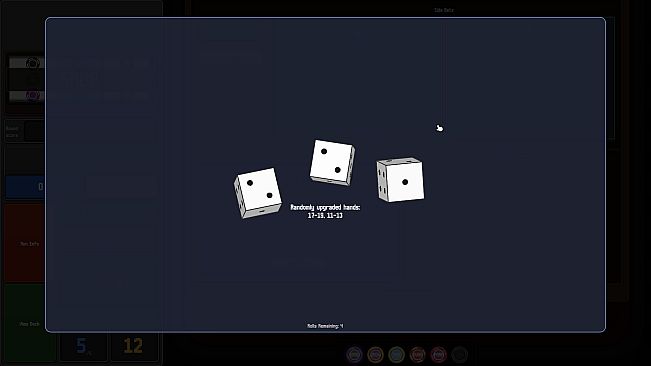This screenshot has height=366, width=651.
Task: Click the Side Bets heading behind the dialog
Action: [444, 10]
